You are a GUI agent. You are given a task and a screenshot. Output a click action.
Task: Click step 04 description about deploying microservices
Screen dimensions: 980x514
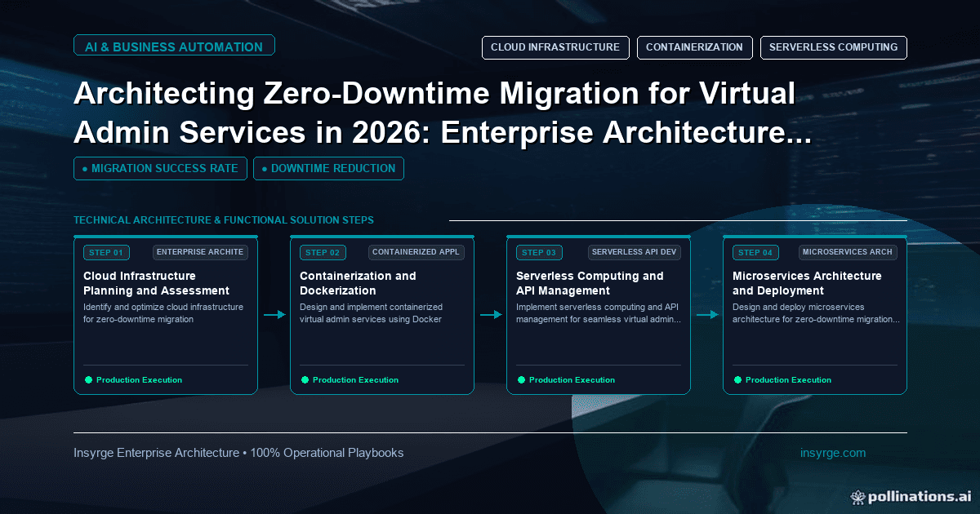point(816,313)
